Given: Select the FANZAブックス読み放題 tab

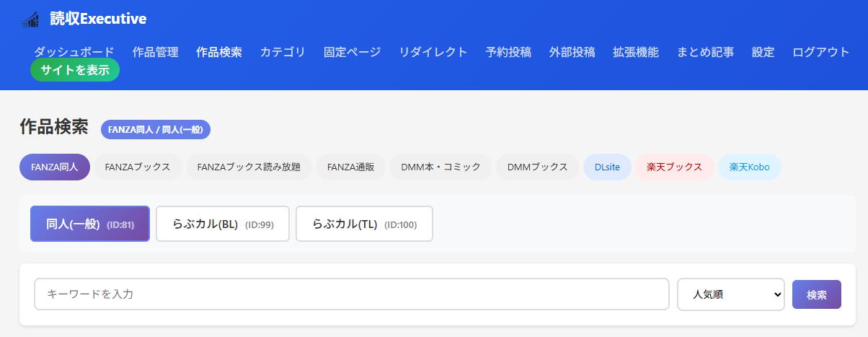Looking at the screenshot, I should pyautogui.click(x=249, y=167).
